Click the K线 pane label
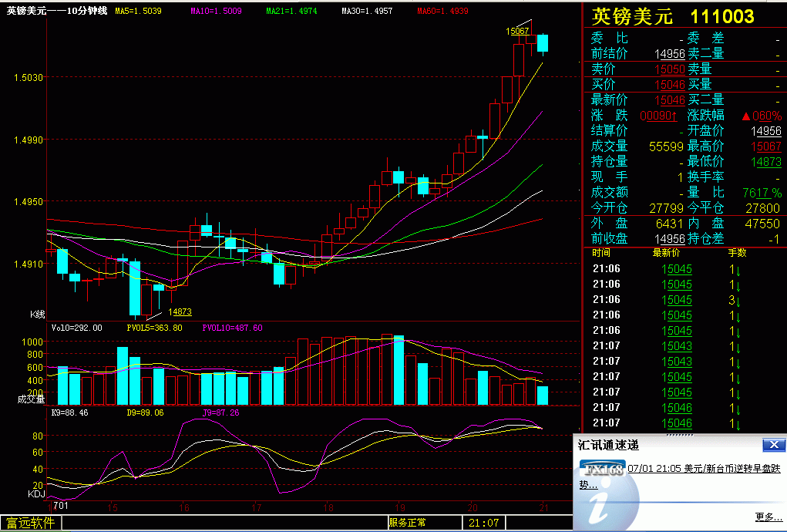The height and width of the screenshot is (532, 787). [37, 315]
